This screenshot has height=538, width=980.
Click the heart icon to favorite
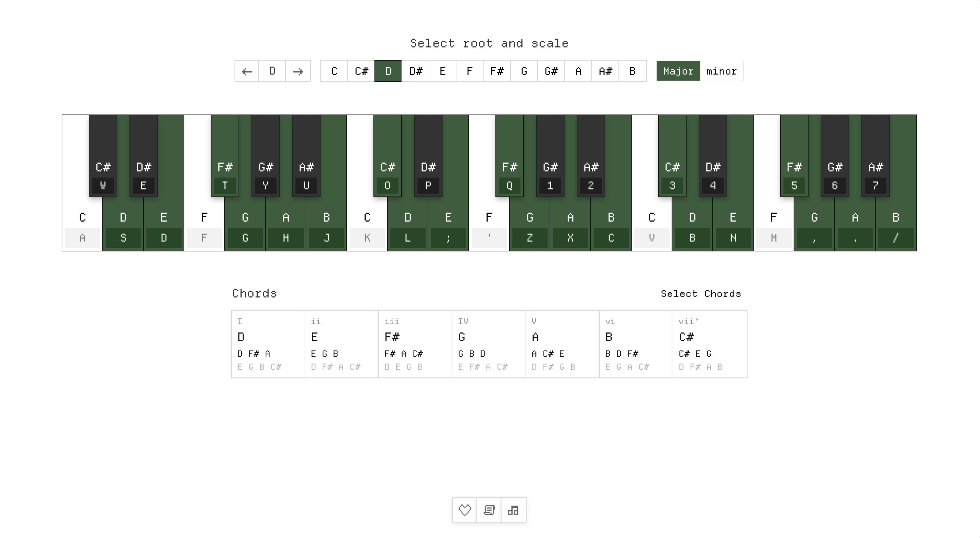(465, 510)
